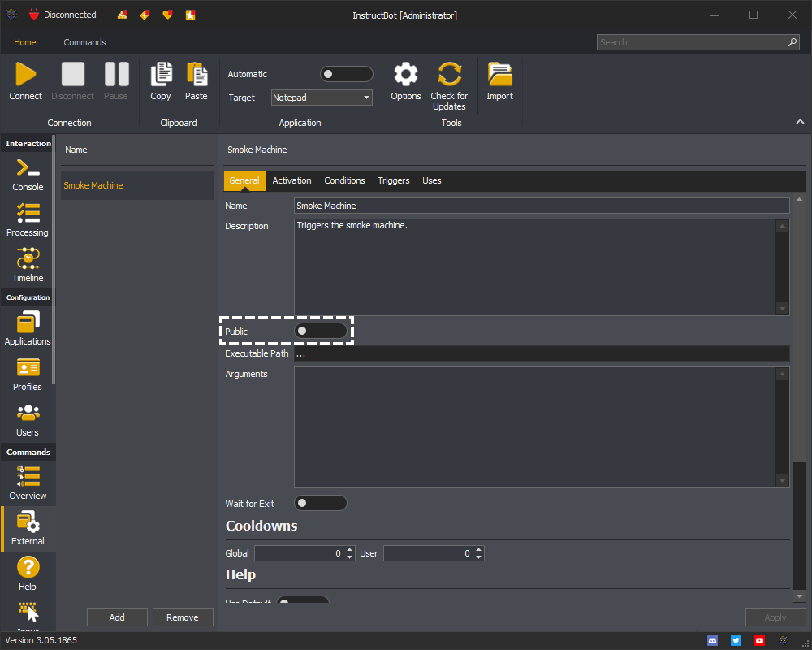Click the Description text area
Screen dimensions: 812x650
click(x=535, y=267)
